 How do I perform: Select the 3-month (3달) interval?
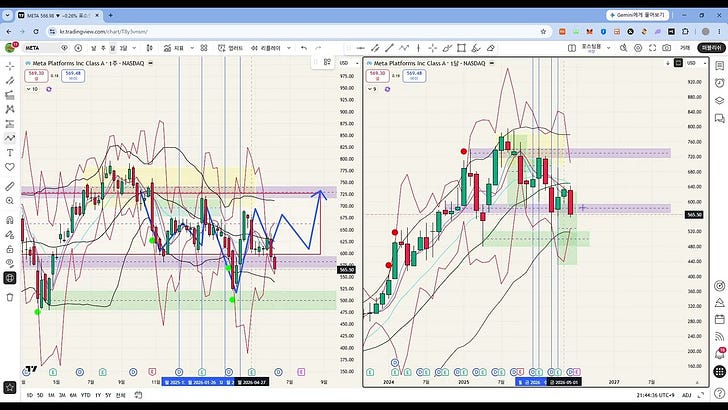(123, 48)
